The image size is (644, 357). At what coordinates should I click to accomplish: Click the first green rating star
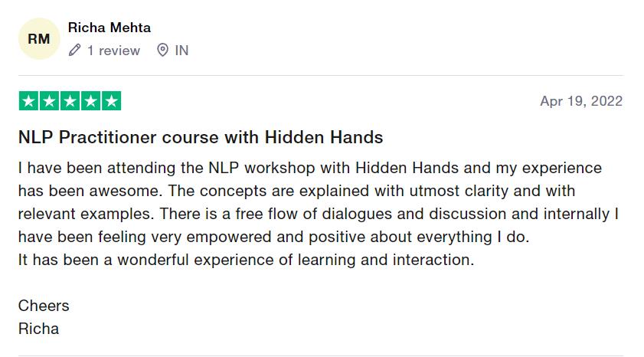point(29,101)
